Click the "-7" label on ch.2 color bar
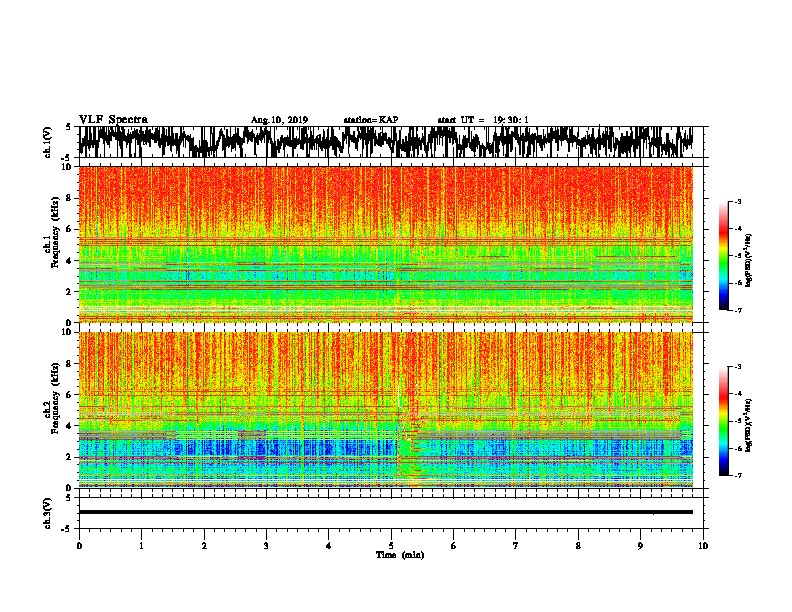Viewport: 792px width, 612px height. 737,475
